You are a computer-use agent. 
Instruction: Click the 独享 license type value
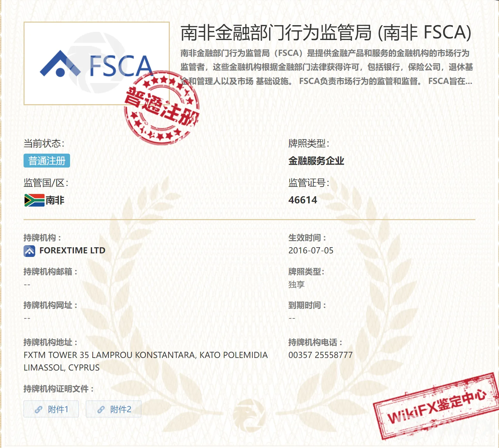pyautogui.click(x=297, y=284)
